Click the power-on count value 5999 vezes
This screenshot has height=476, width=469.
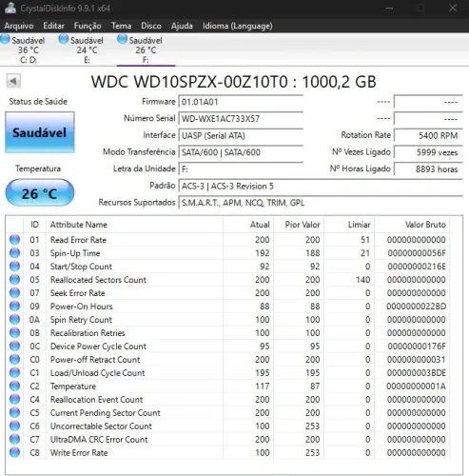[x=428, y=152]
